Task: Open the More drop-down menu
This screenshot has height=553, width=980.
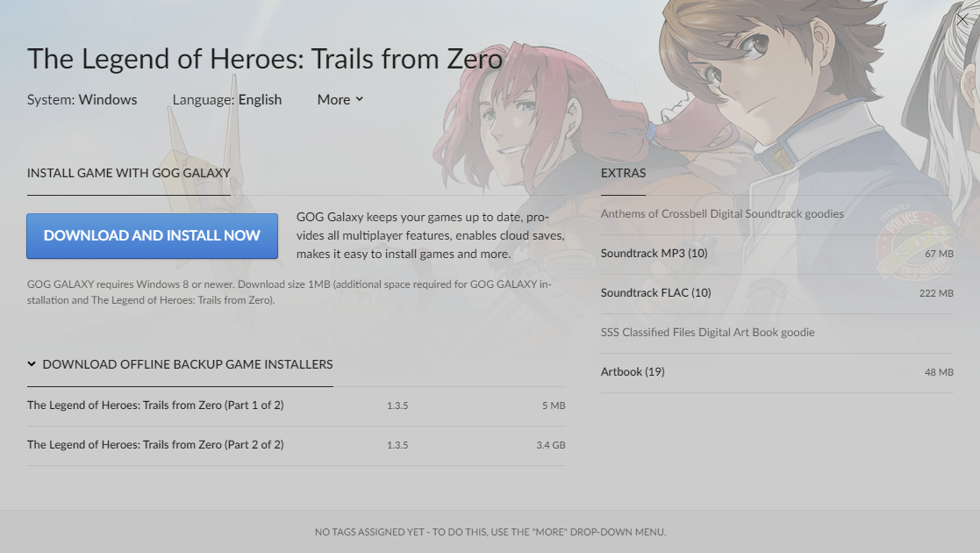Action: coord(340,99)
